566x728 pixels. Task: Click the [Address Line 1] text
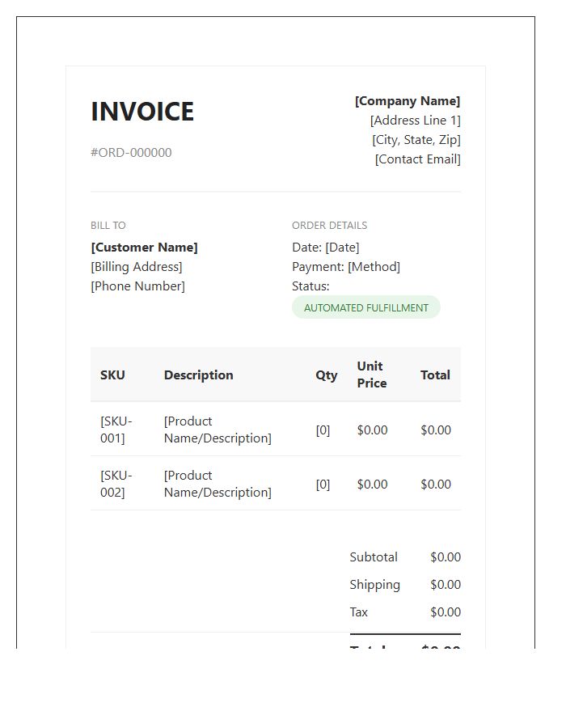416,121
